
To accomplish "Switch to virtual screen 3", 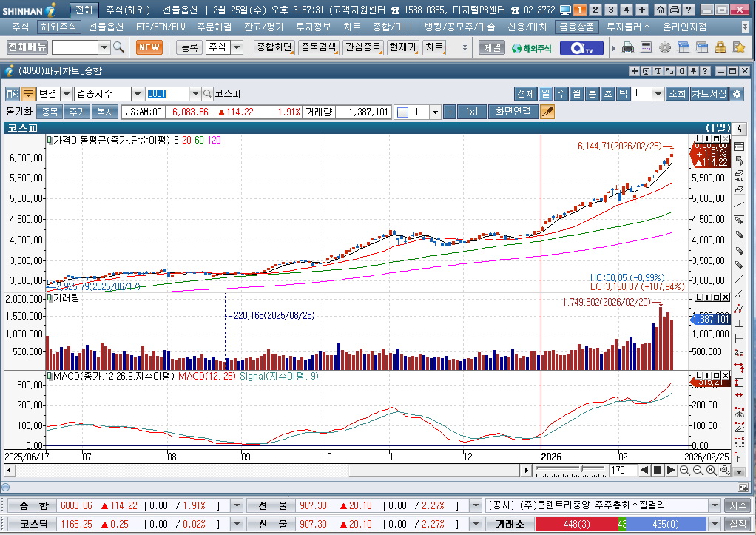I will pos(611,10).
